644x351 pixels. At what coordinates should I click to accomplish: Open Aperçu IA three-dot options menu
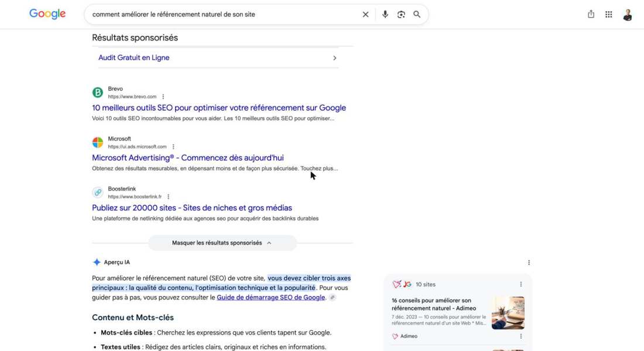(529, 262)
